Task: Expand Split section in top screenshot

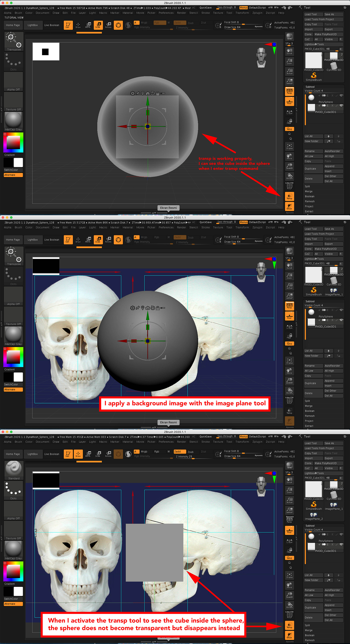Action: (x=307, y=186)
